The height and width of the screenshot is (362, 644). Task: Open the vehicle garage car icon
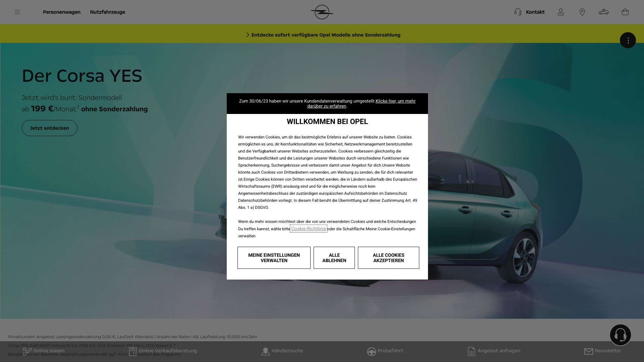coord(604,12)
